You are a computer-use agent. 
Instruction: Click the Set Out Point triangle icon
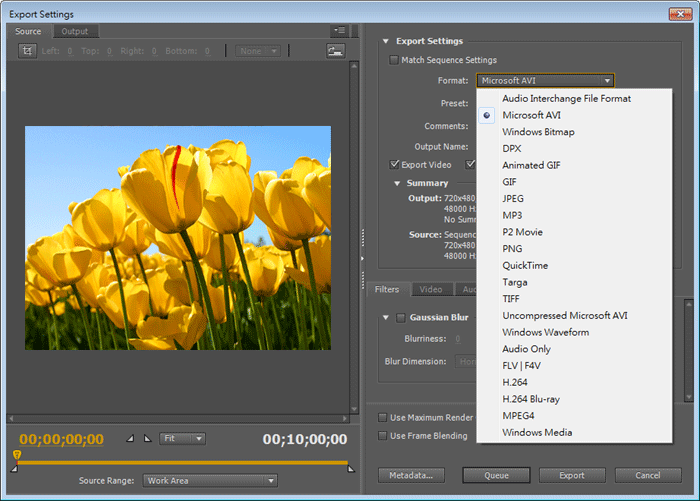pos(148,438)
